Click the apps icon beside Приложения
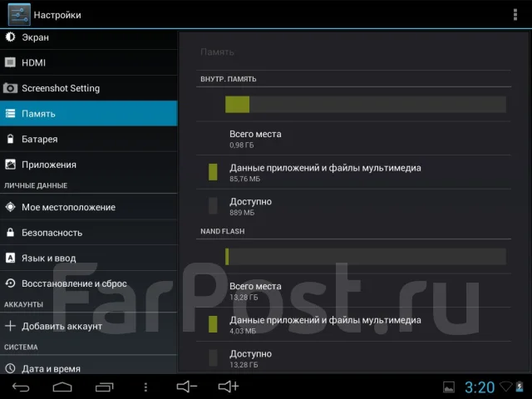 click(x=10, y=165)
